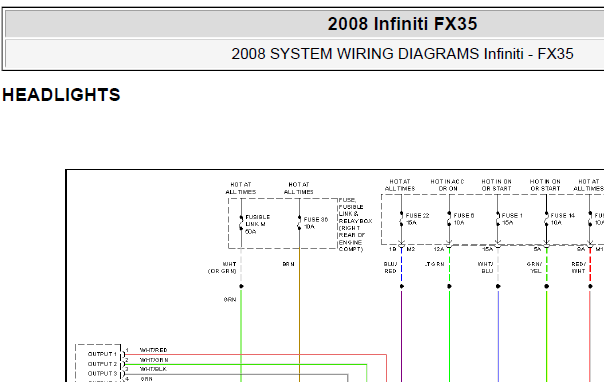Click the 'OUTPUT 2' terminal label

pos(102,364)
